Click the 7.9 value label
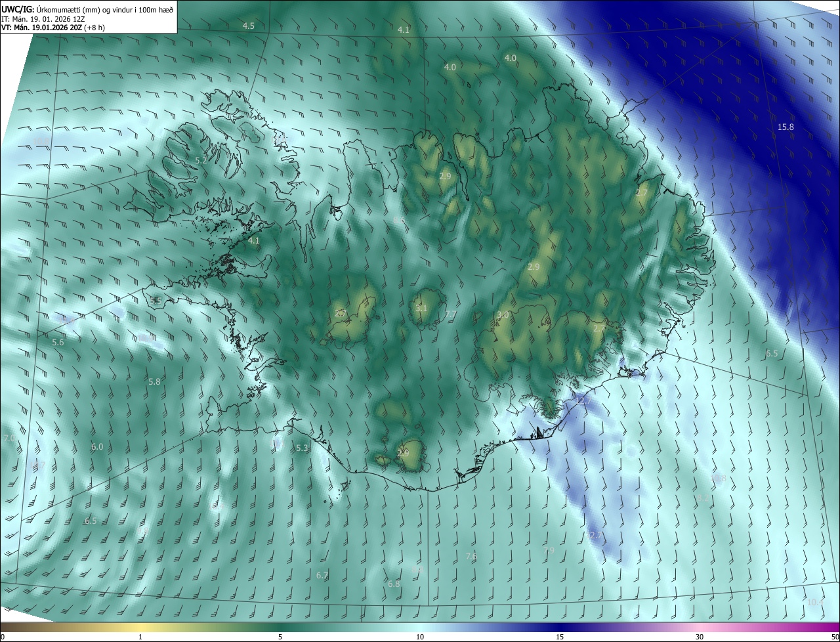The height and width of the screenshot is (642, 840). click(549, 550)
